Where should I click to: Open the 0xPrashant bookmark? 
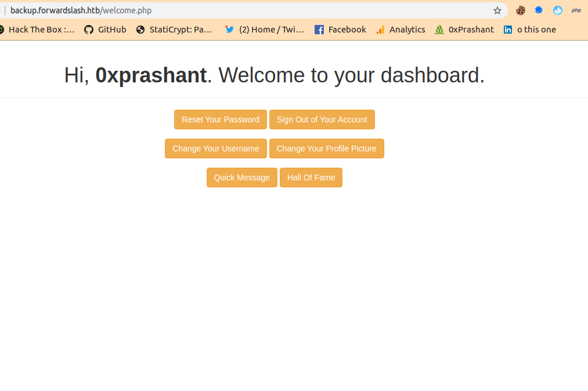pos(464,29)
